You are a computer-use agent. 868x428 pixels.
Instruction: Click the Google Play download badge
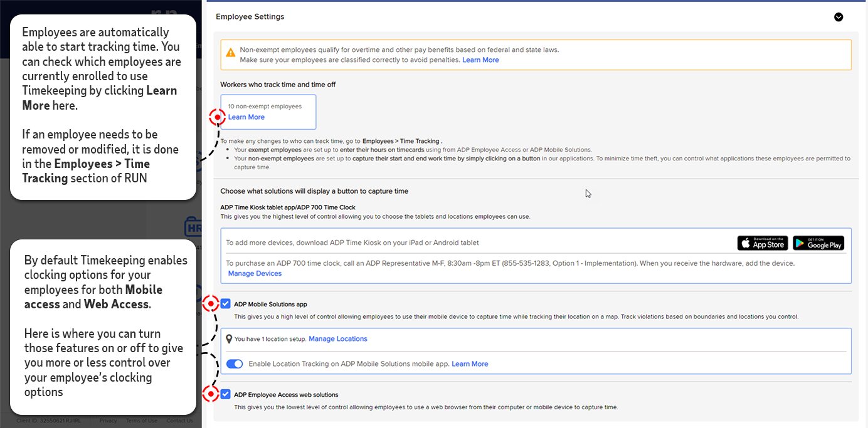[818, 243]
